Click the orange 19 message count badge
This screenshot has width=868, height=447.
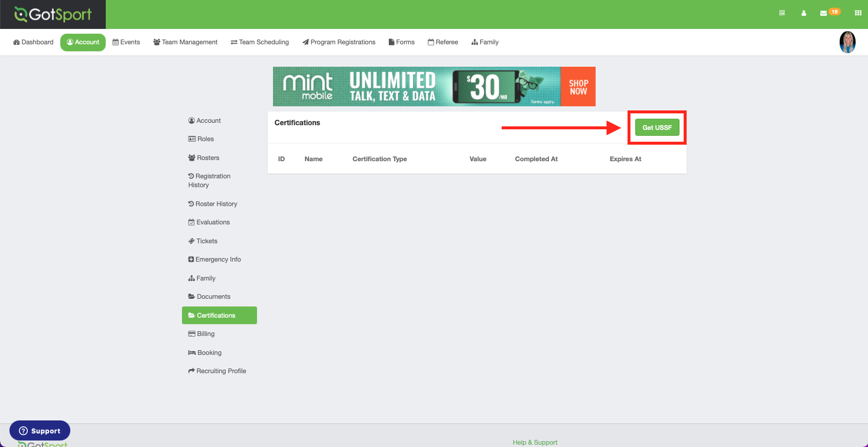tap(834, 11)
